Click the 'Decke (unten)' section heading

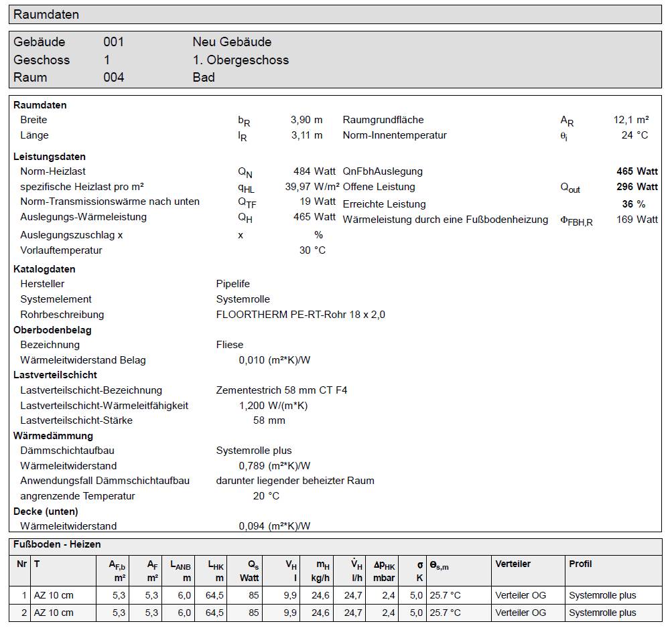click(46, 512)
